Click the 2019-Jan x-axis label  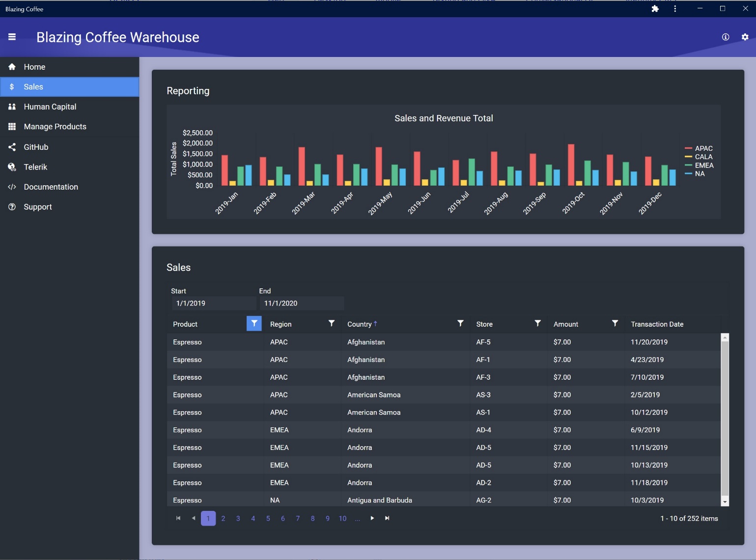click(226, 203)
